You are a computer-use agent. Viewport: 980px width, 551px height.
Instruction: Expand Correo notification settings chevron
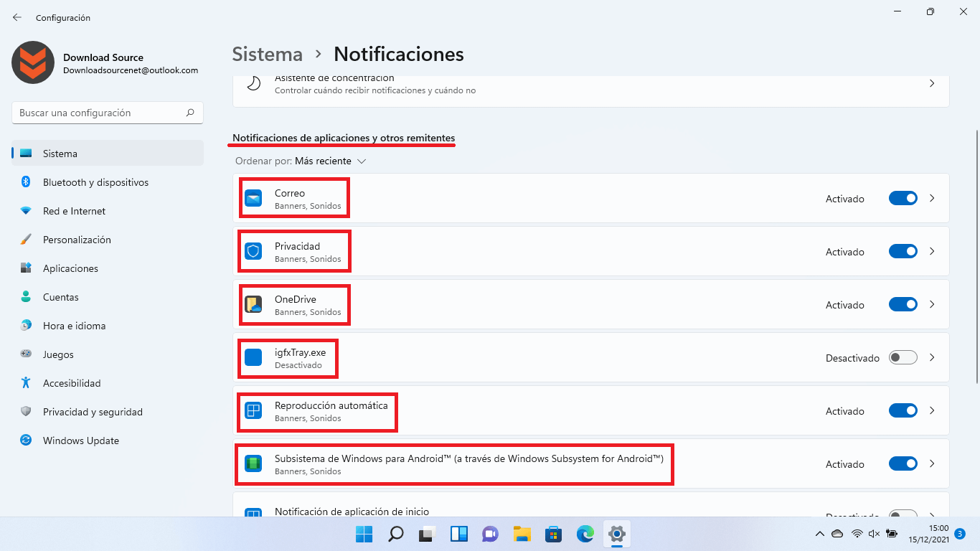tap(932, 199)
